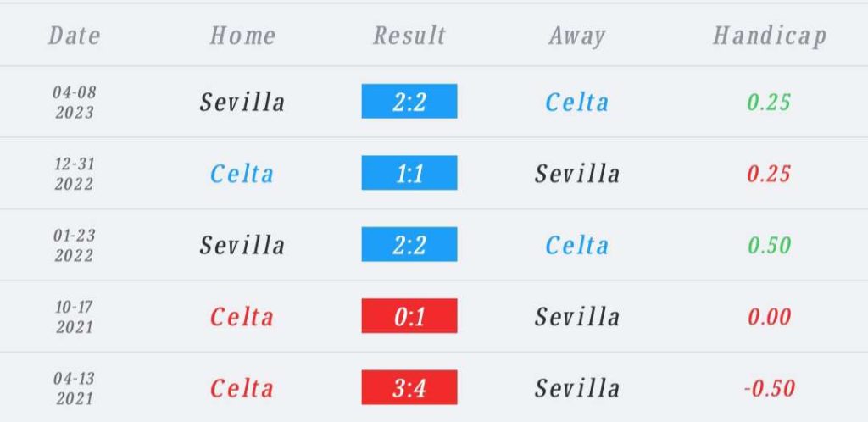This screenshot has width=868, height=422.
Task: Click the 10-17 2021 date cell
Action: pos(75,317)
